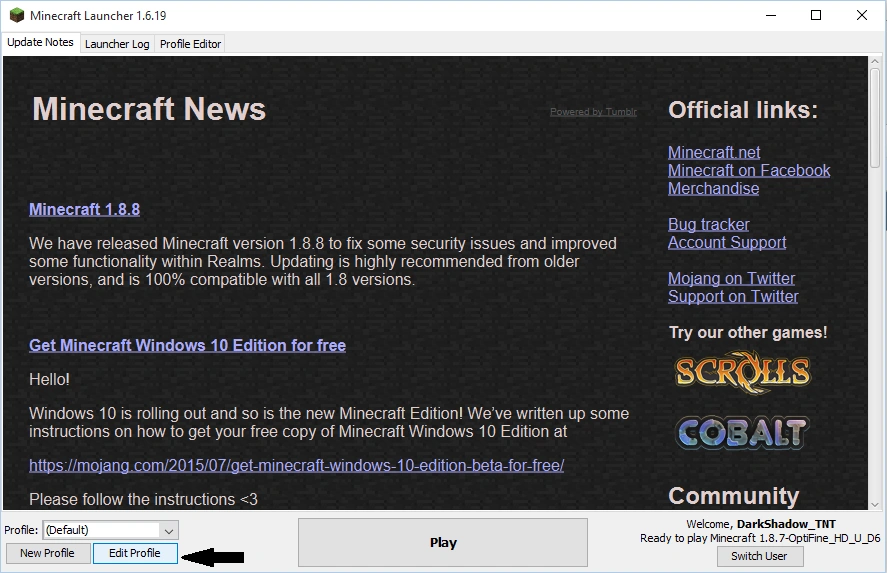887x573 pixels.
Task: Expand the Profile dropdown showing (Default)
Action: (111, 530)
